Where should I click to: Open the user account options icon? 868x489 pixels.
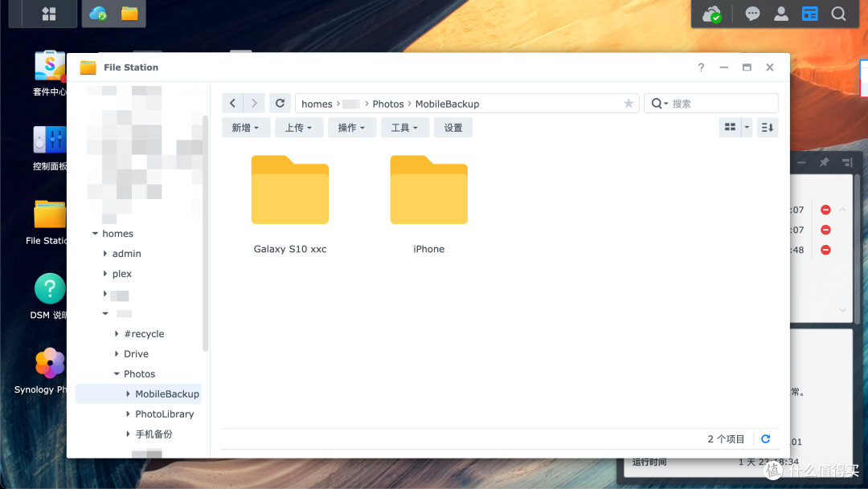click(x=781, y=14)
